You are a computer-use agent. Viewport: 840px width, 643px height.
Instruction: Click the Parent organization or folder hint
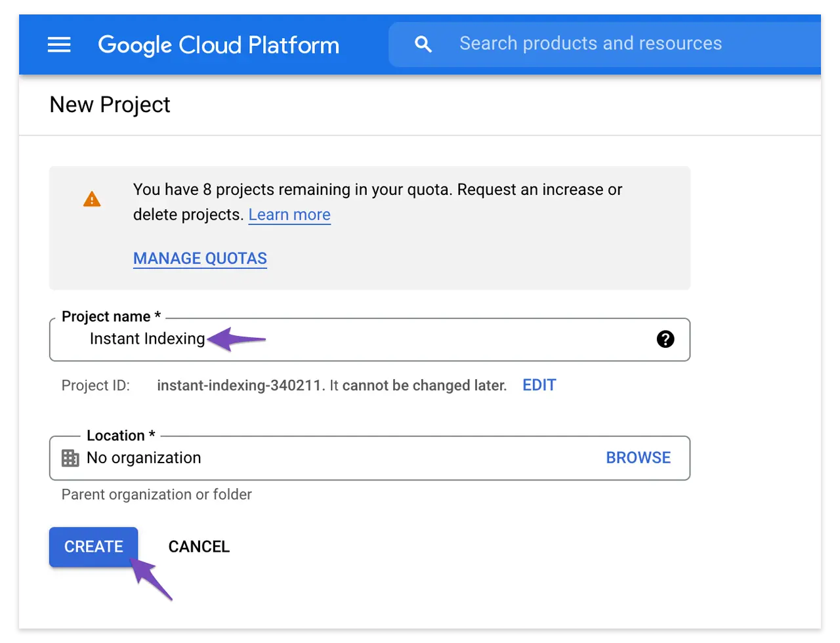point(156,494)
